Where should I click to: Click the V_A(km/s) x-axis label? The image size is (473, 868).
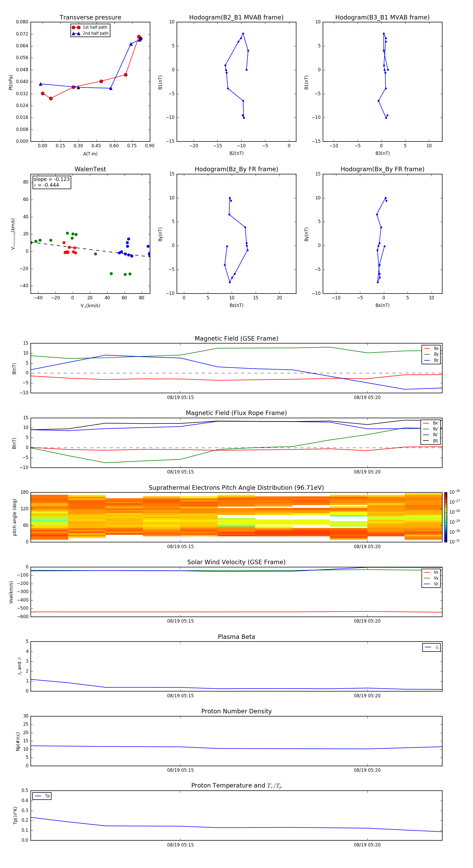tap(90, 306)
